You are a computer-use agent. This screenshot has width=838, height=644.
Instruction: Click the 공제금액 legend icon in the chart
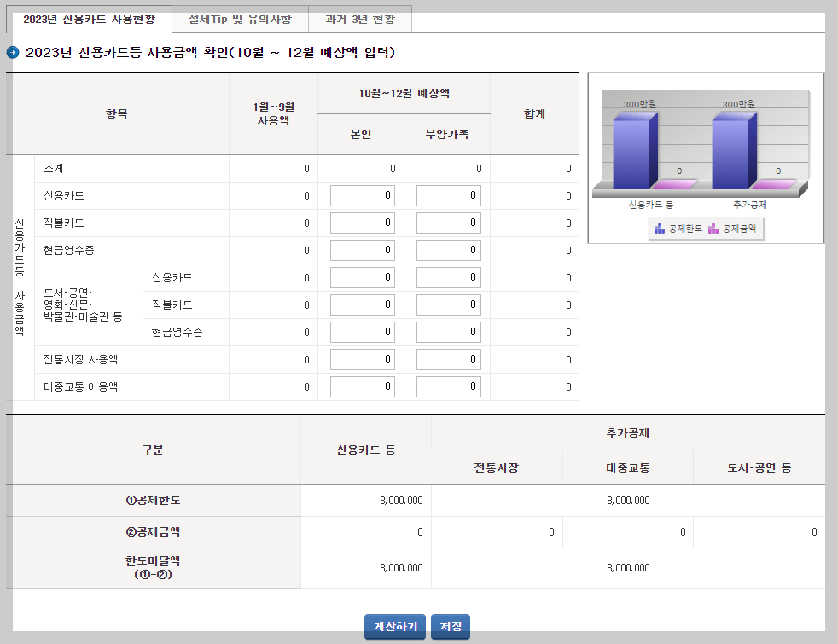[713, 229]
